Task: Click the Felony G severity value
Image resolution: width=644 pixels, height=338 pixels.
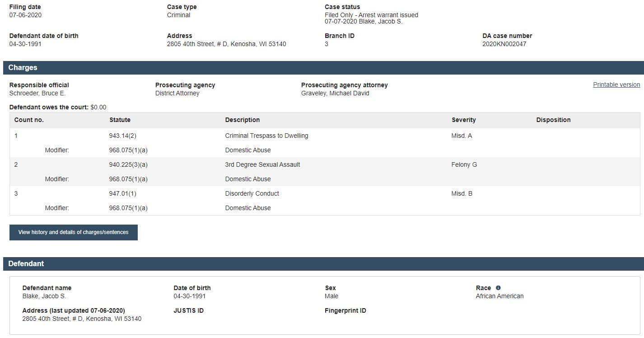Action: click(x=464, y=164)
